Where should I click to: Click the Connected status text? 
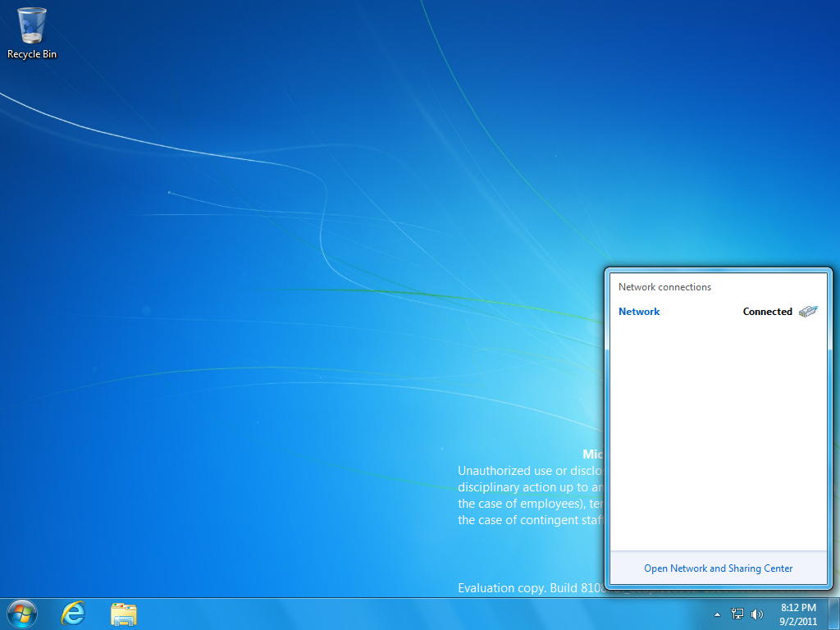click(x=767, y=312)
